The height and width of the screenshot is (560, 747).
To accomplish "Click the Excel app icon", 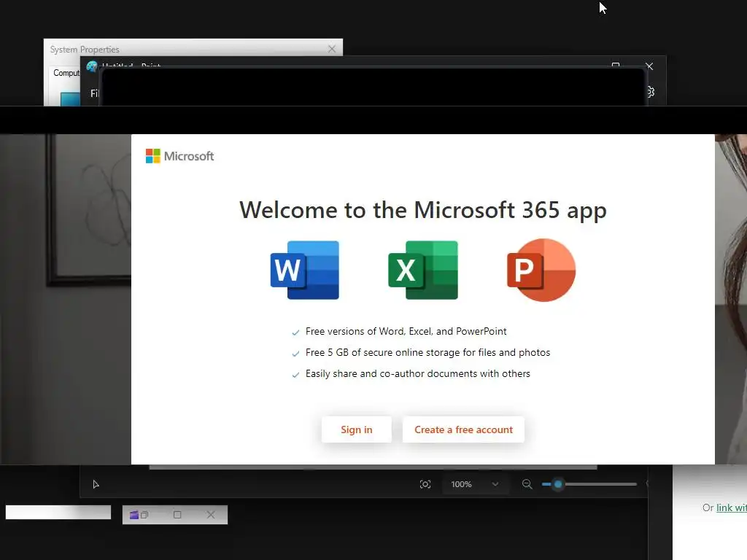I will 423,270.
